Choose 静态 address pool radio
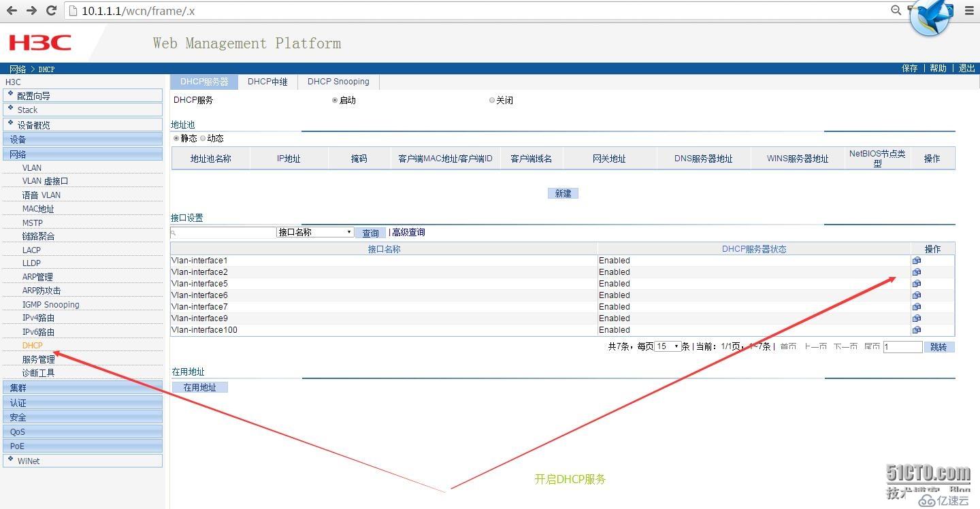 (x=176, y=138)
